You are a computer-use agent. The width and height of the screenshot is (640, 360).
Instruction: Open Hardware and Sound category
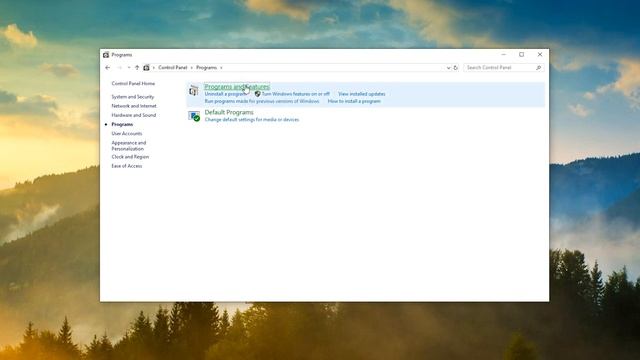click(x=133, y=115)
